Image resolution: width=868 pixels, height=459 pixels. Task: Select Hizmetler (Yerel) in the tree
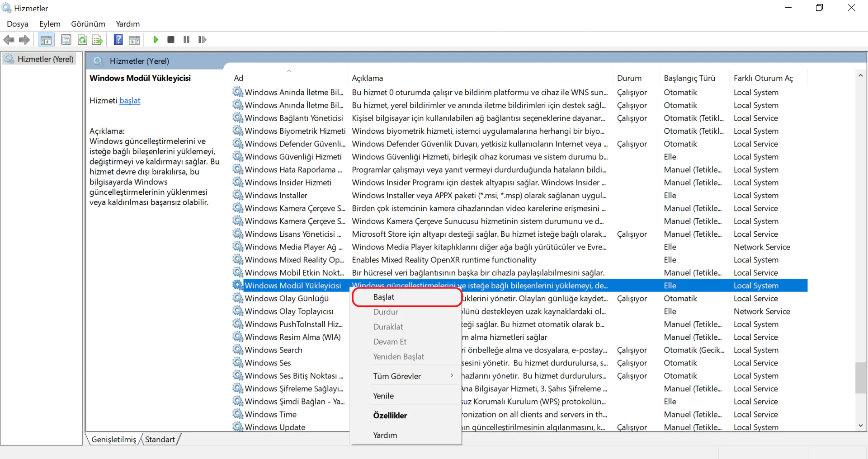[x=45, y=59]
